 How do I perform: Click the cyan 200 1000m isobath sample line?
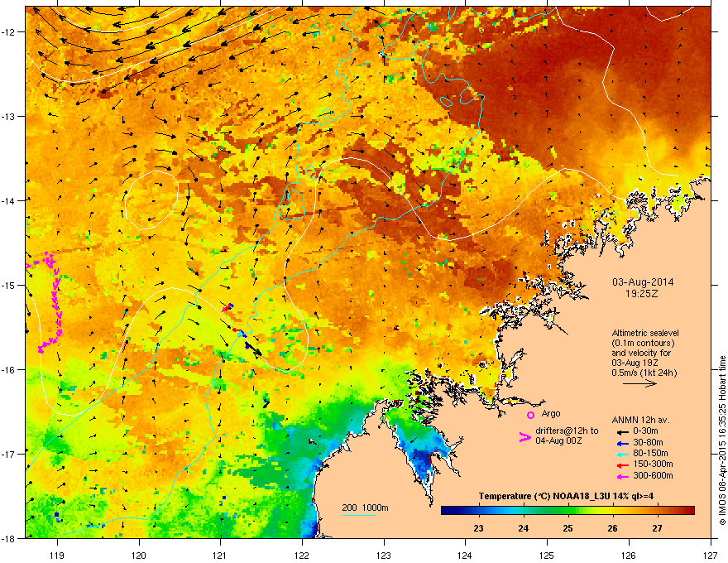coord(359,515)
